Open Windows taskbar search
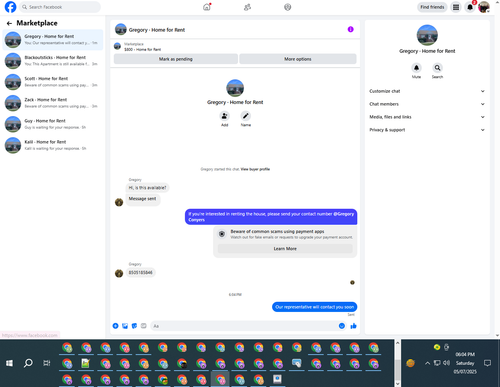Screen dimensions: 500x387 [x=28, y=363]
